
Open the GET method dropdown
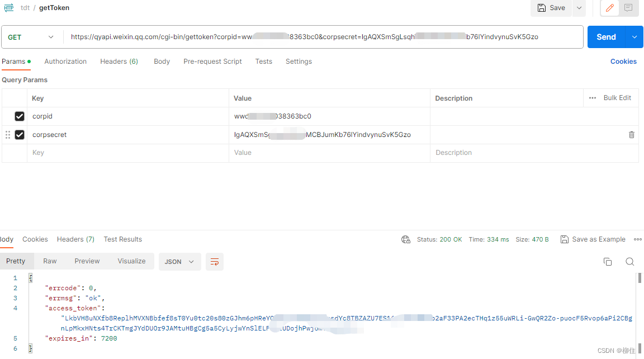(x=31, y=37)
